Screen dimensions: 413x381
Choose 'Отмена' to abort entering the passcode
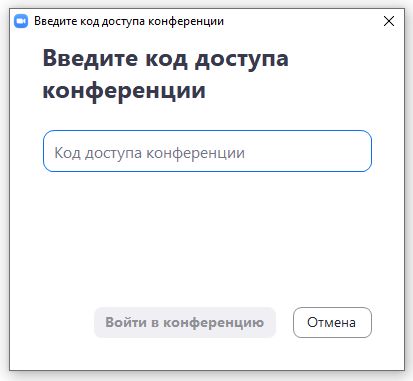[x=332, y=322]
